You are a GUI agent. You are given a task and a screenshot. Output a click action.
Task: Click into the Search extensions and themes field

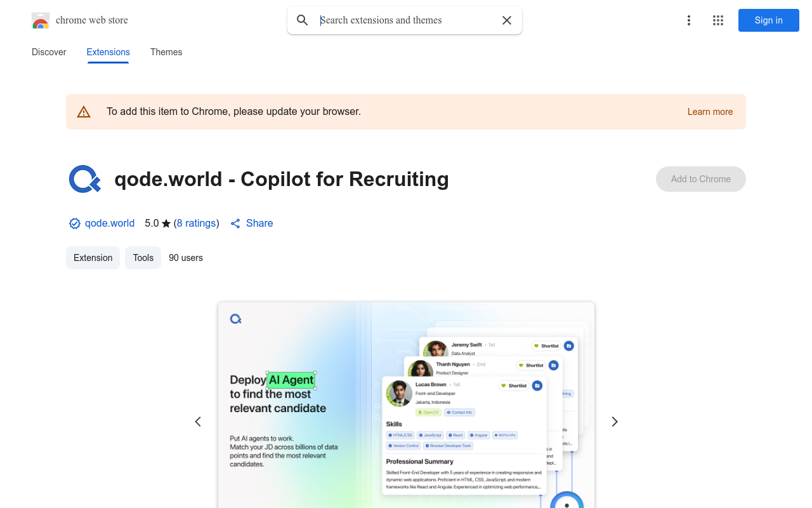(406, 20)
